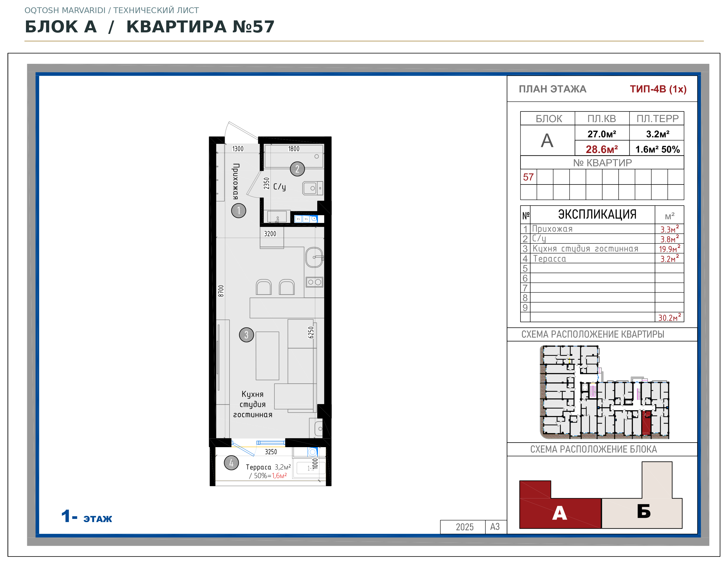The height and width of the screenshot is (562, 728).
Task: Click the С/у label in the bathroom
Action: coord(279,187)
